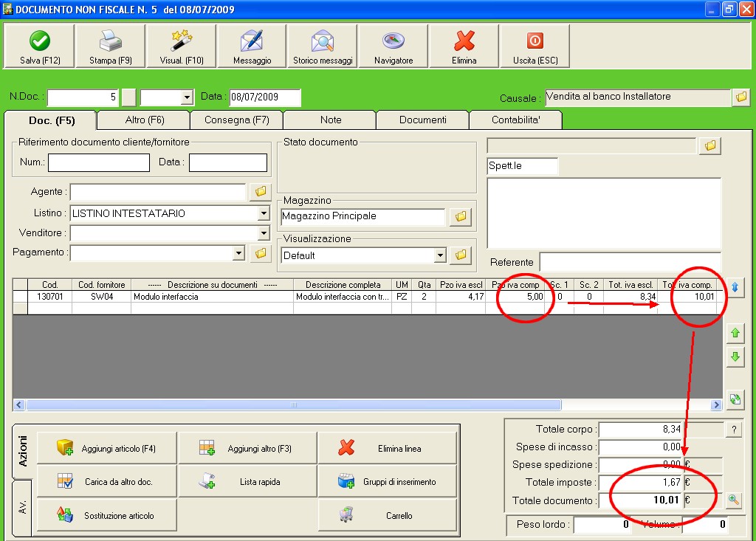
Task: Focus Agente input field
Action: [158, 192]
